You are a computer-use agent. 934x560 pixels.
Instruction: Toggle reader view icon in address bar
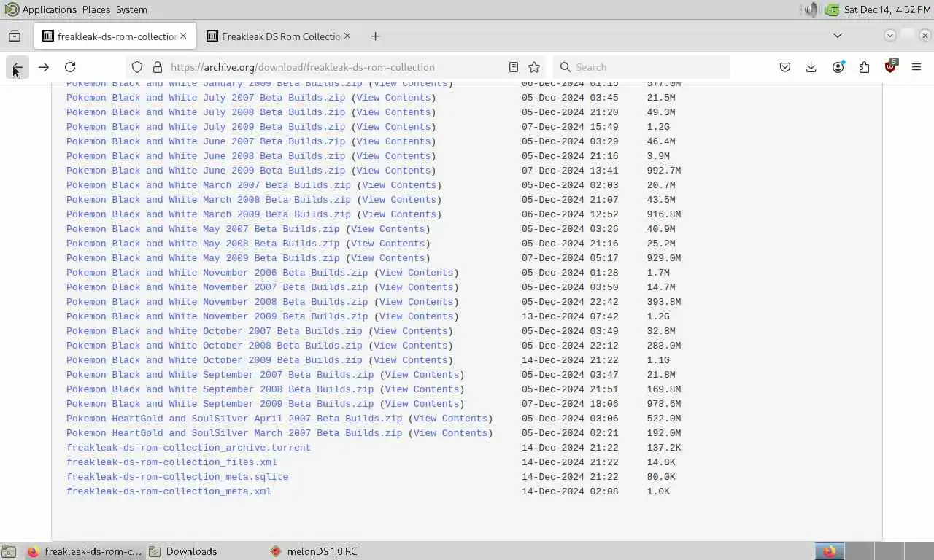point(514,67)
